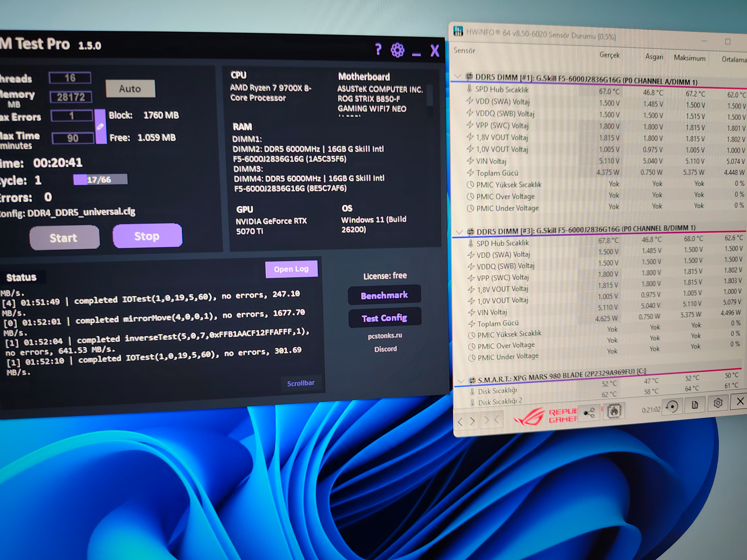Click the purple pencil edit button
Screen dimensions: 747x560
(x=100, y=127)
